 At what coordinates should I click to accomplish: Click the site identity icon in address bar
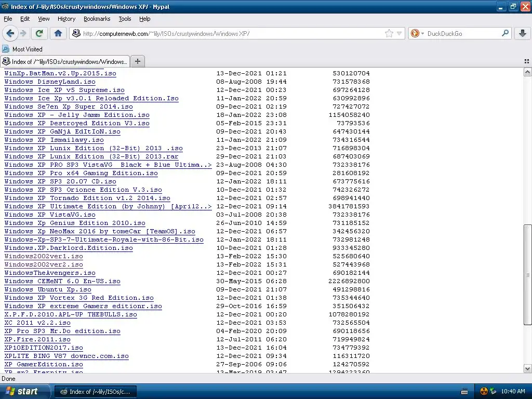pyautogui.click(x=76, y=33)
